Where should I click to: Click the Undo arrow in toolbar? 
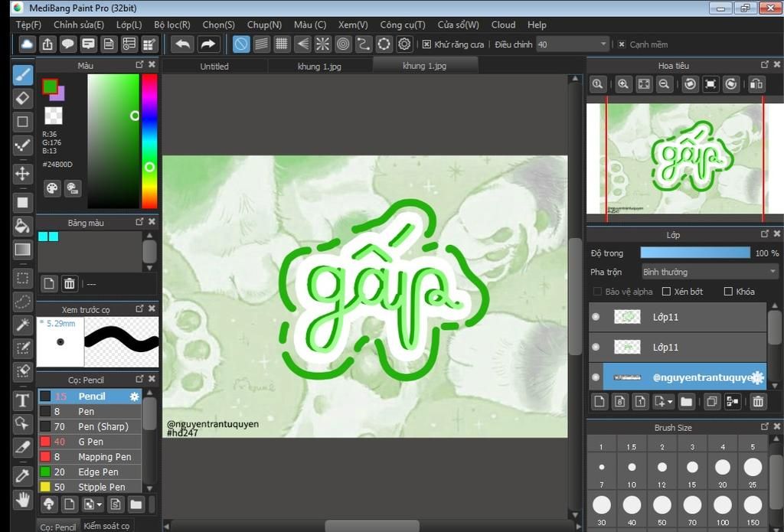point(182,44)
